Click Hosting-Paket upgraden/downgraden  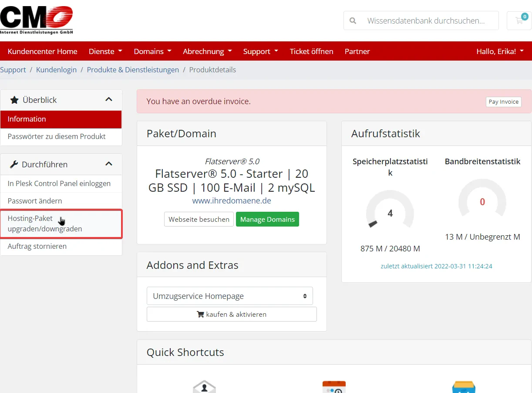click(61, 224)
